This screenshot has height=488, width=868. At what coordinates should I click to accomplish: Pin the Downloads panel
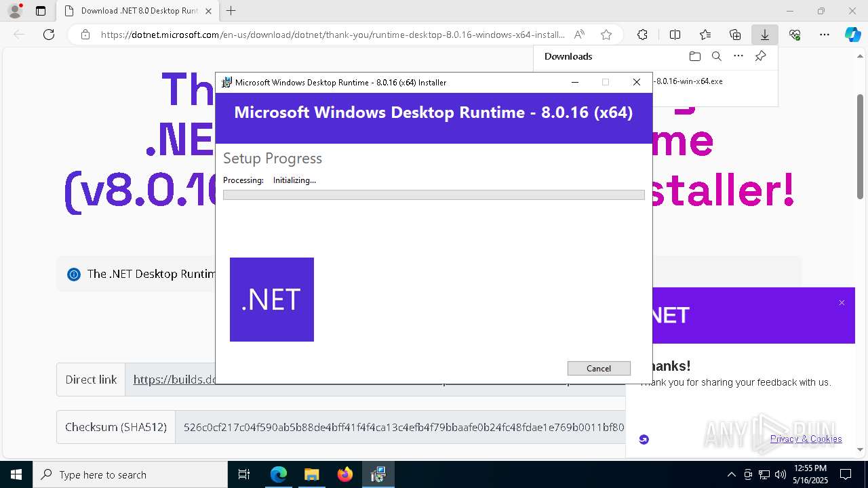pos(760,56)
